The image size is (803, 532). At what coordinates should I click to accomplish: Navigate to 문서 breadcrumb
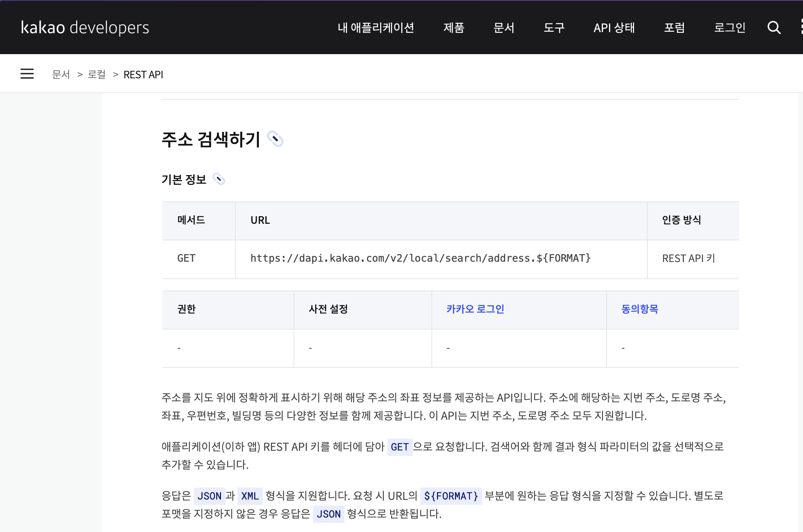pyautogui.click(x=61, y=74)
